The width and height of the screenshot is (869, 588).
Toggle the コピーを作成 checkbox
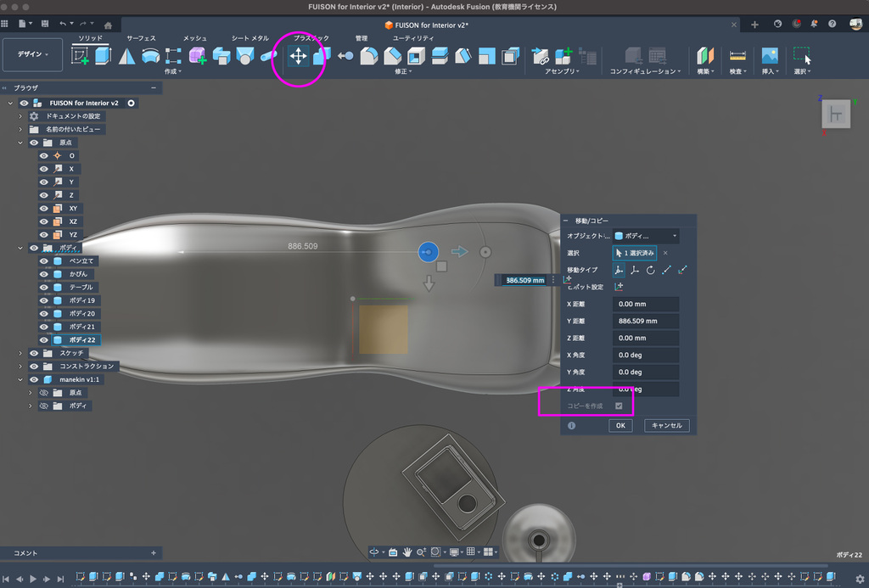coord(619,406)
